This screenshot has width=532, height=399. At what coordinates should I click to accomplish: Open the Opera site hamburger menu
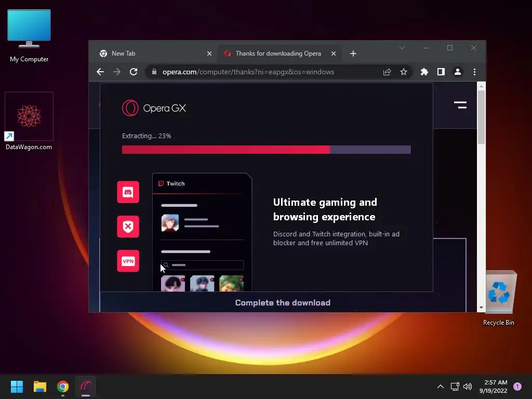pyautogui.click(x=460, y=105)
